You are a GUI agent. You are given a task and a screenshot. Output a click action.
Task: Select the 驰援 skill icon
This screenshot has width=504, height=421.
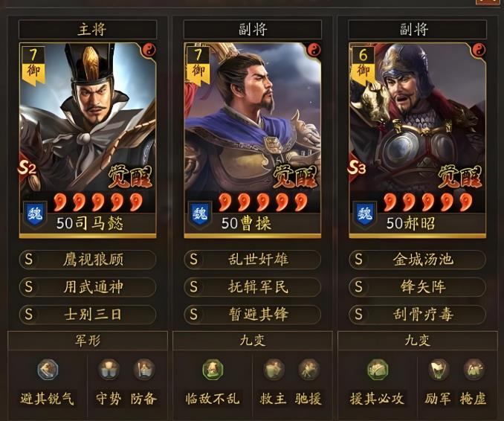point(308,370)
